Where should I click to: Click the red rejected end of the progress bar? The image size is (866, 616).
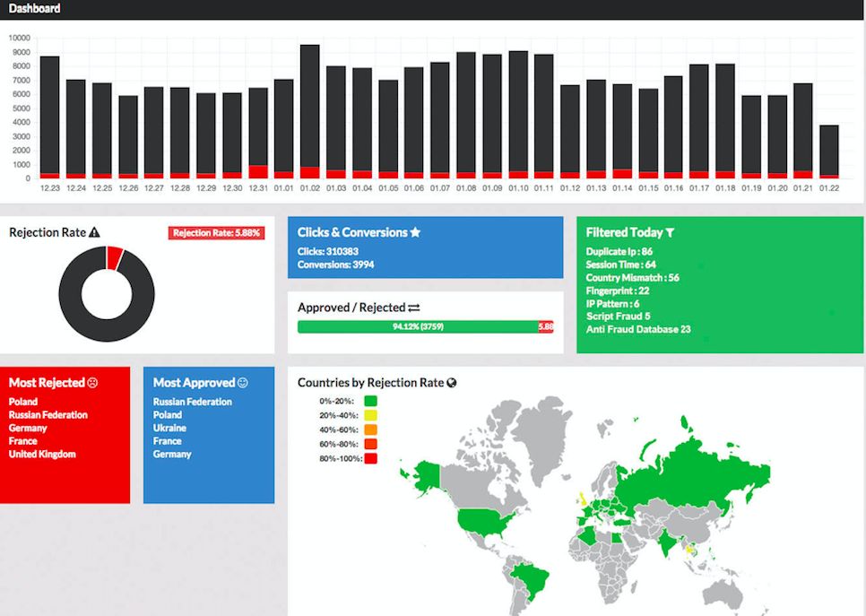click(x=545, y=327)
